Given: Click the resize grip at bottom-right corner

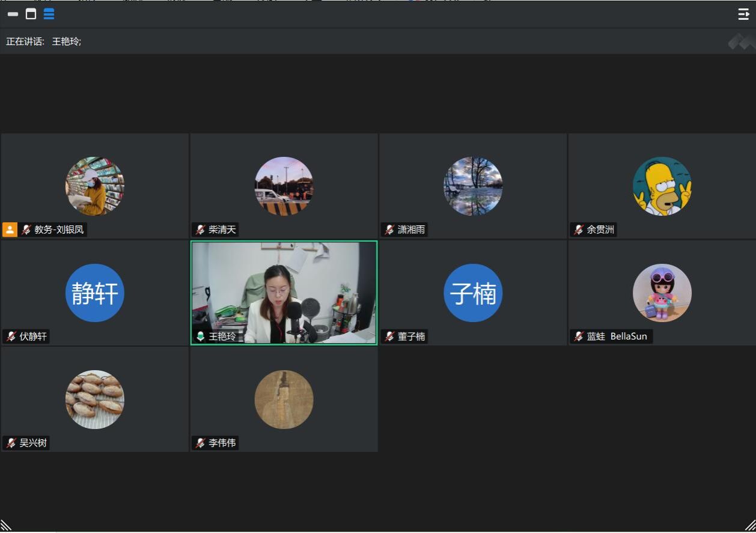Looking at the screenshot, I should tap(749, 525).
